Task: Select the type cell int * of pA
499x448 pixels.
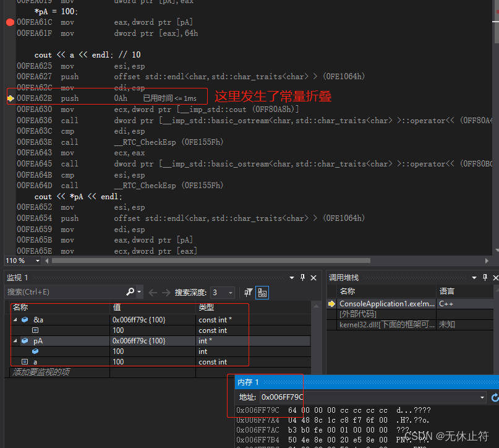Action: pos(205,341)
